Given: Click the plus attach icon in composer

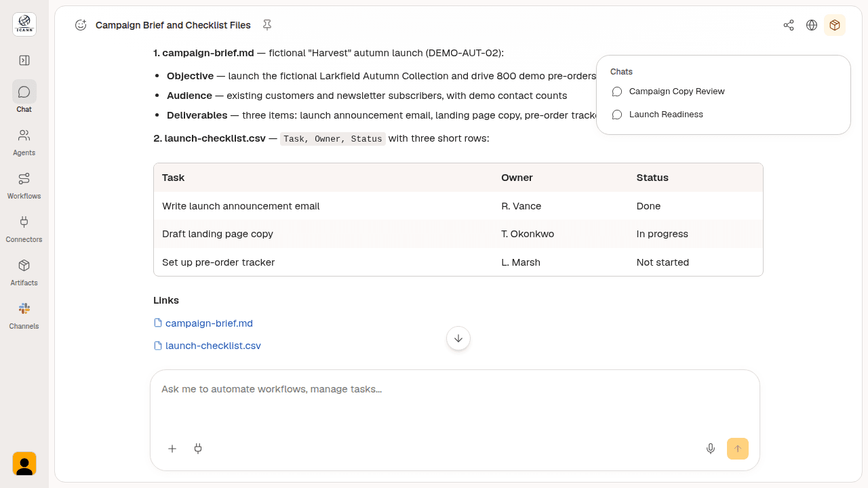Looking at the screenshot, I should tap(172, 449).
